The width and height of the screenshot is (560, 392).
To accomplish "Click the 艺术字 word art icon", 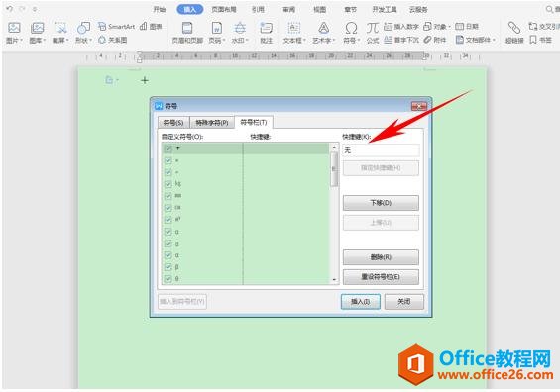I will pos(323,28).
